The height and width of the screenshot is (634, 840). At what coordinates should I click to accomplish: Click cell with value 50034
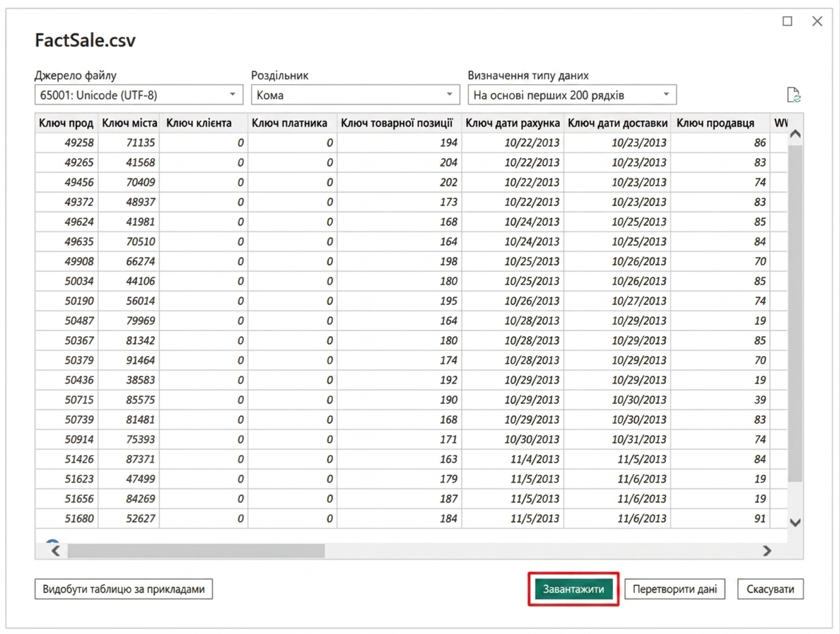click(66, 282)
